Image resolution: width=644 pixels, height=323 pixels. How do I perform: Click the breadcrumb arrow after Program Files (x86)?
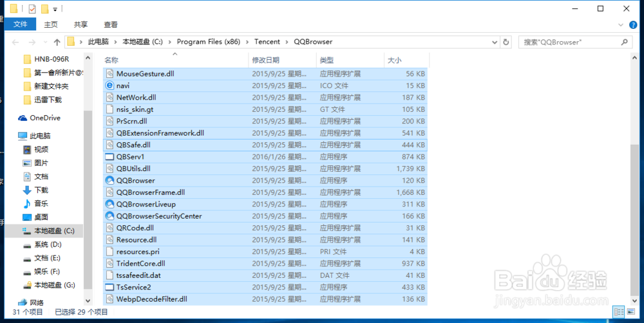click(247, 42)
